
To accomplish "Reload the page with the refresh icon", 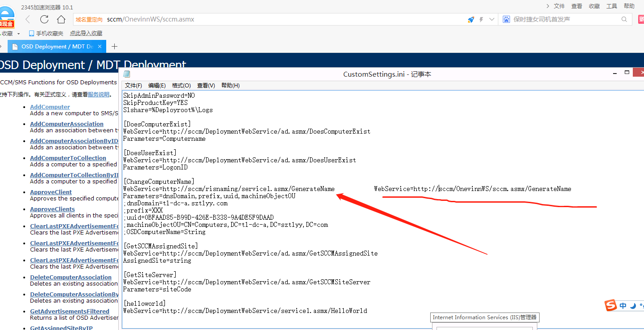I will click(44, 19).
